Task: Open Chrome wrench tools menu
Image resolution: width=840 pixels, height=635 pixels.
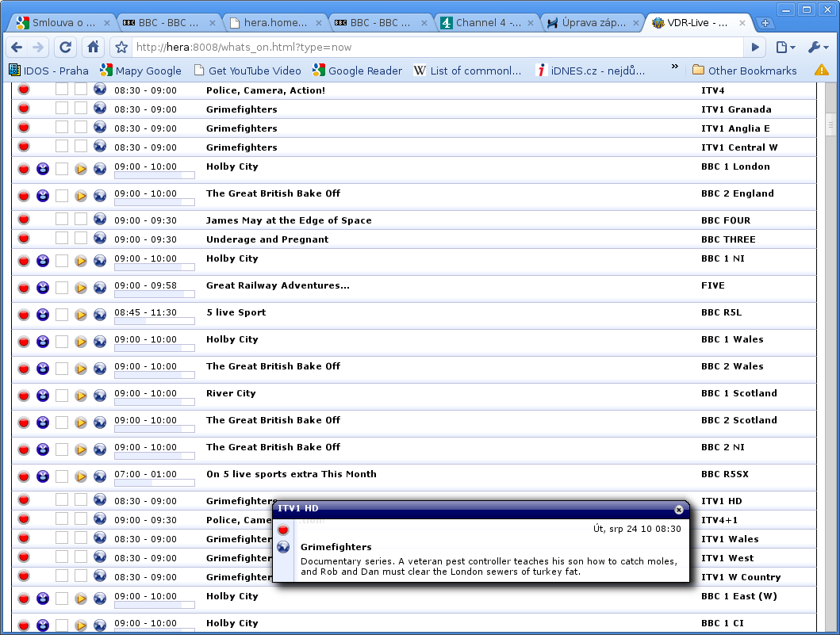Action: pos(818,47)
